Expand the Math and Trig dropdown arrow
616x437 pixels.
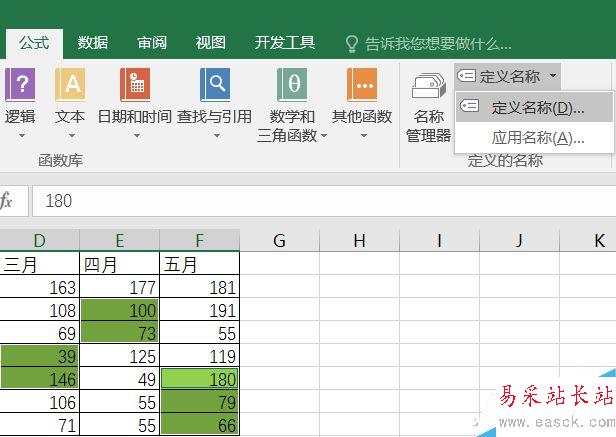[x=324, y=136]
